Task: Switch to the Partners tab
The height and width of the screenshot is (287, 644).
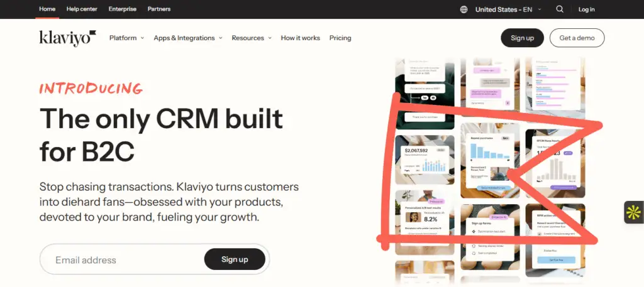Action: pyautogui.click(x=159, y=9)
